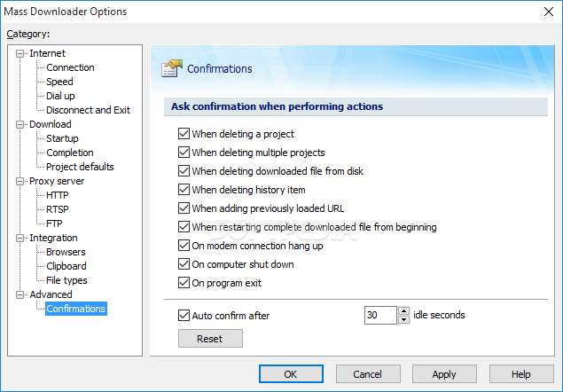Toggle 'On computer shut down' checkbox

[184, 264]
